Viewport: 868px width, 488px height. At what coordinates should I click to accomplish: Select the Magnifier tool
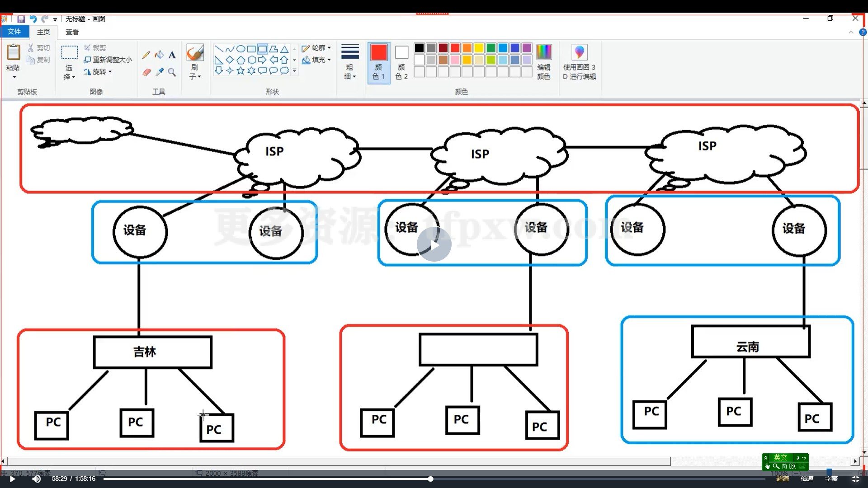[172, 72]
